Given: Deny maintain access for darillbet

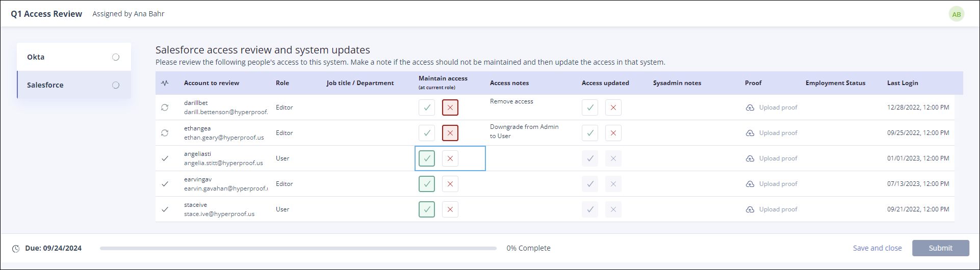Looking at the screenshot, I should click(x=450, y=107).
